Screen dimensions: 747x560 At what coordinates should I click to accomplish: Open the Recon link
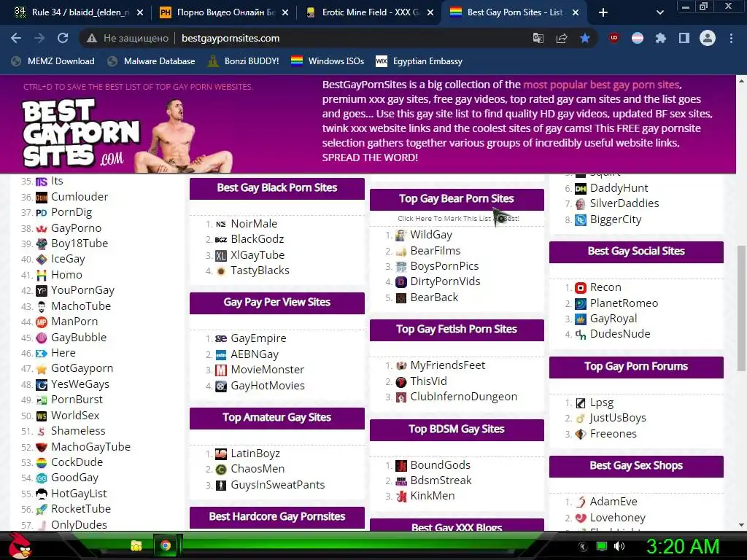pyautogui.click(x=605, y=287)
